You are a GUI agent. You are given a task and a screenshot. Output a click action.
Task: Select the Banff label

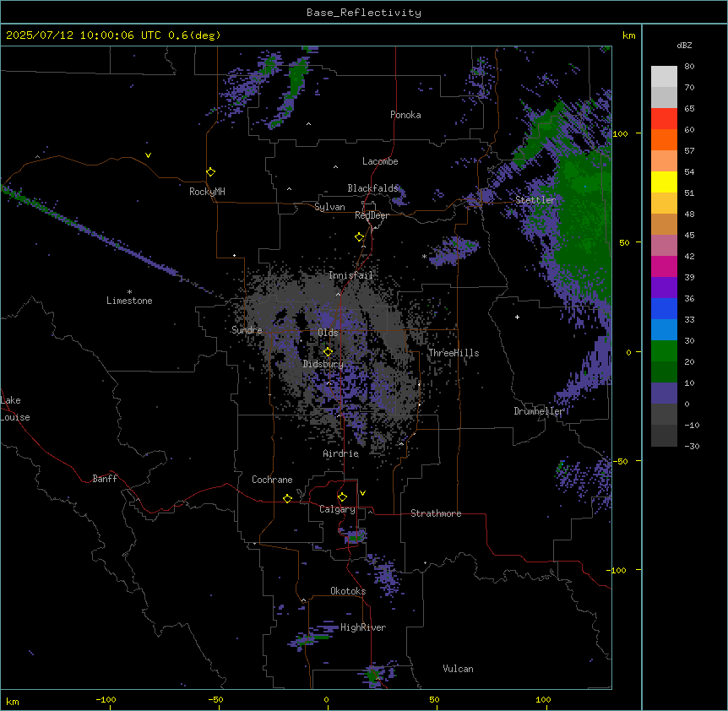105,479
